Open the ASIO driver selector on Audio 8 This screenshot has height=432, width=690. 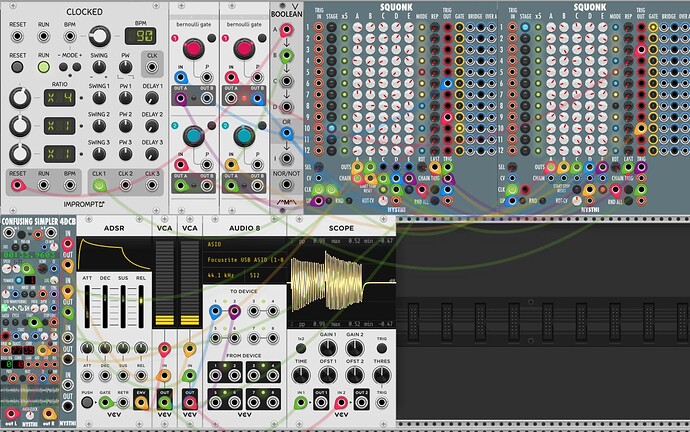[245, 245]
